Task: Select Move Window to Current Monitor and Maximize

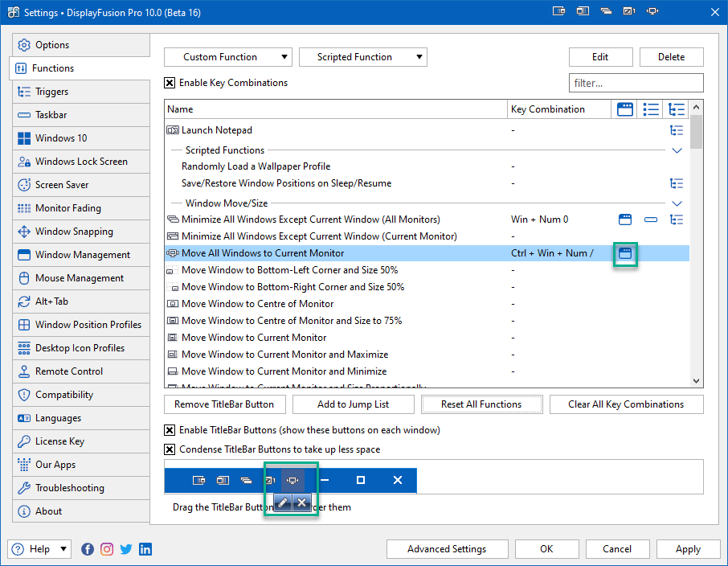Action: coord(284,355)
